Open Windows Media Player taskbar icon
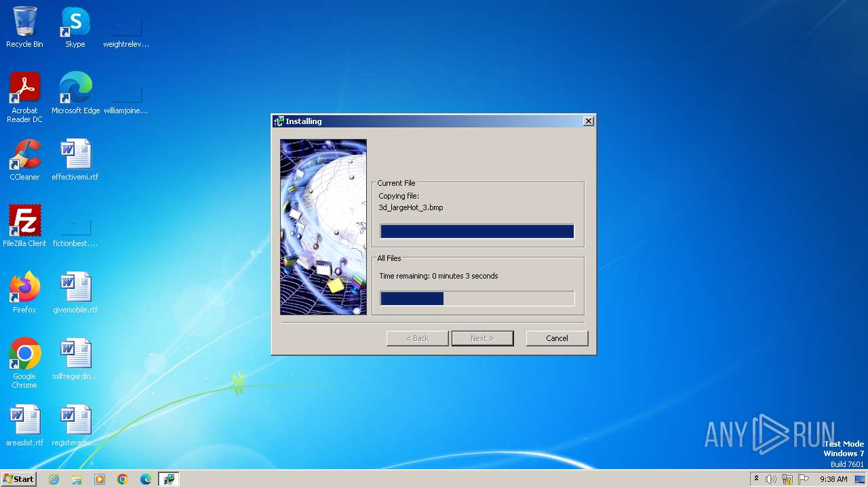 (100, 479)
